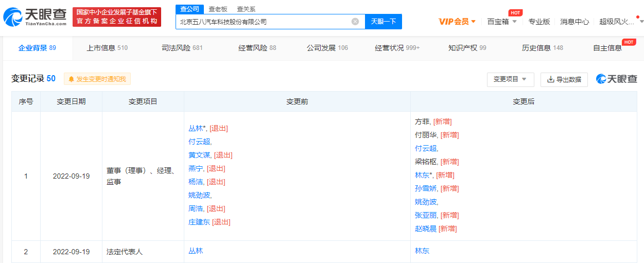The height and width of the screenshot is (263, 644).
Task: Click the TianYanCha watermark logo beside export
Action: [x=617, y=79]
